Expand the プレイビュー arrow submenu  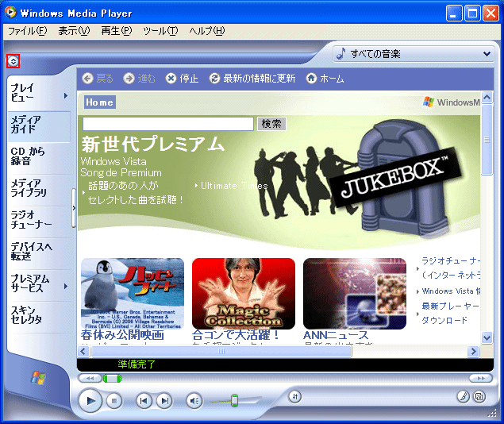click(x=66, y=95)
